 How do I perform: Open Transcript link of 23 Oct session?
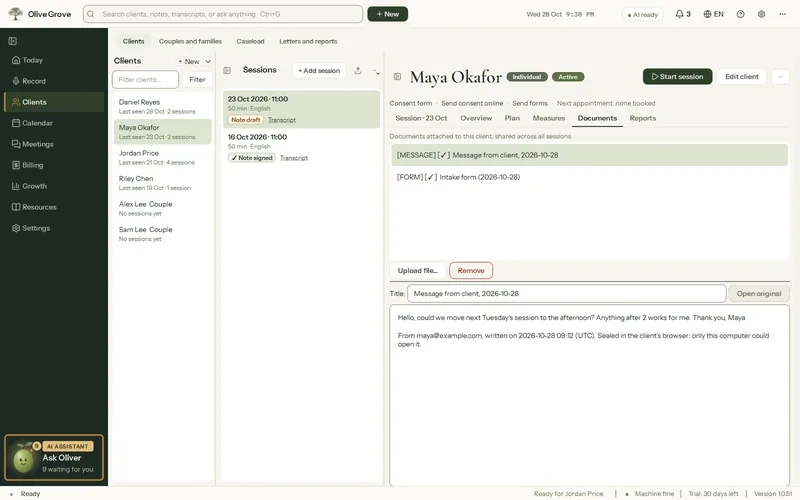click(x=282, y=120)
